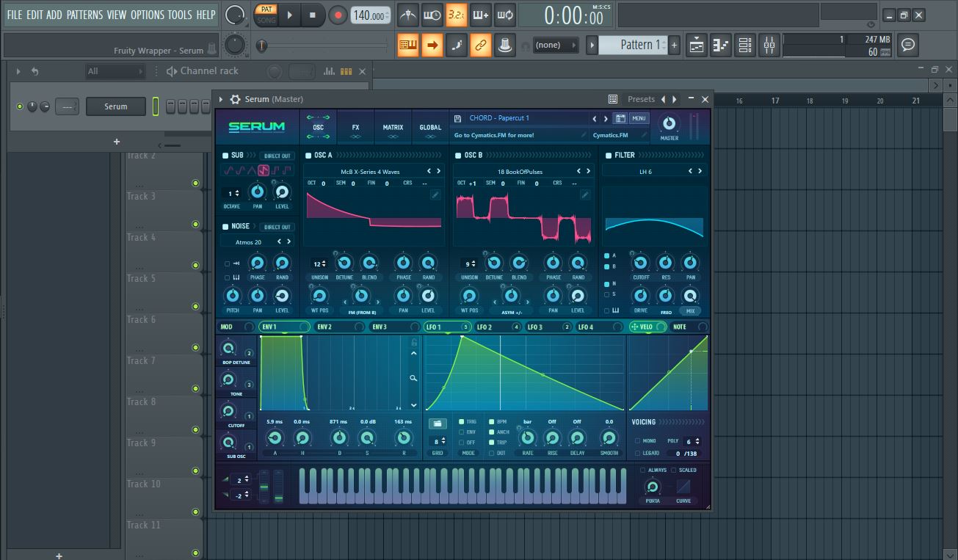Click the Serum MENU button
Image resolution: width=958 pixels, height=560 pixels.
638,118
